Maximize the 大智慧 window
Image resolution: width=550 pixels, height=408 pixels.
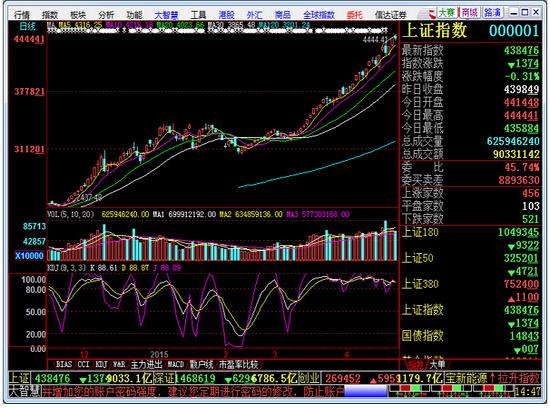(x=525, y=13)
